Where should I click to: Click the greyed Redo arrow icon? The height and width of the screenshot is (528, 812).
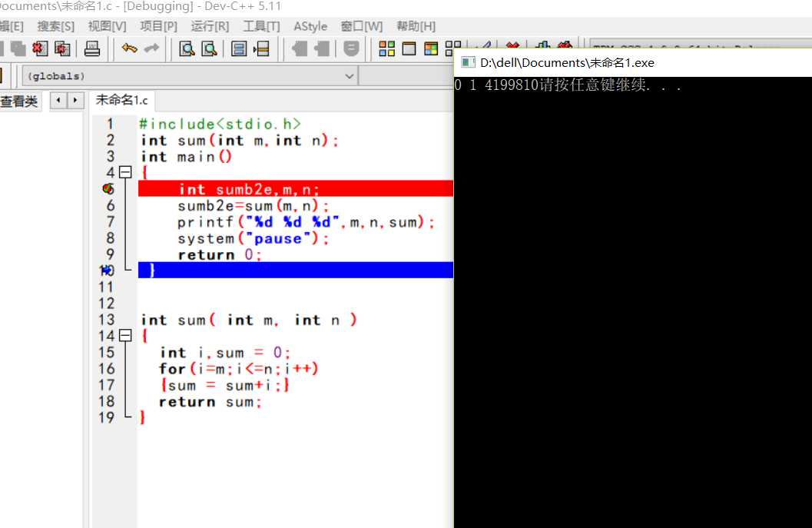pos(152,48)
